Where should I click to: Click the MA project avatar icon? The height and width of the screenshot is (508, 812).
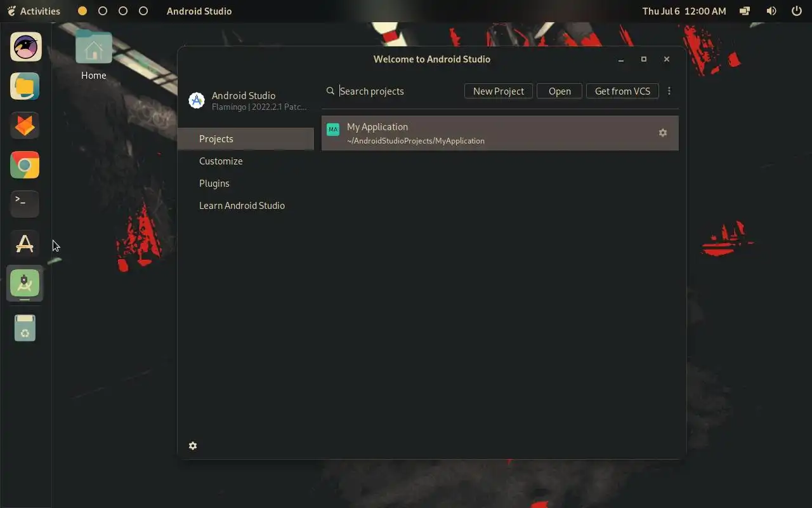pyautogui.click(x=332, y=130)
